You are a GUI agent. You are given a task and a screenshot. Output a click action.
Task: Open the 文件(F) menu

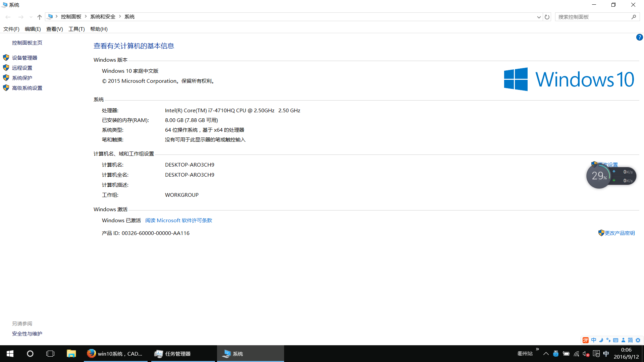[11, 29]
